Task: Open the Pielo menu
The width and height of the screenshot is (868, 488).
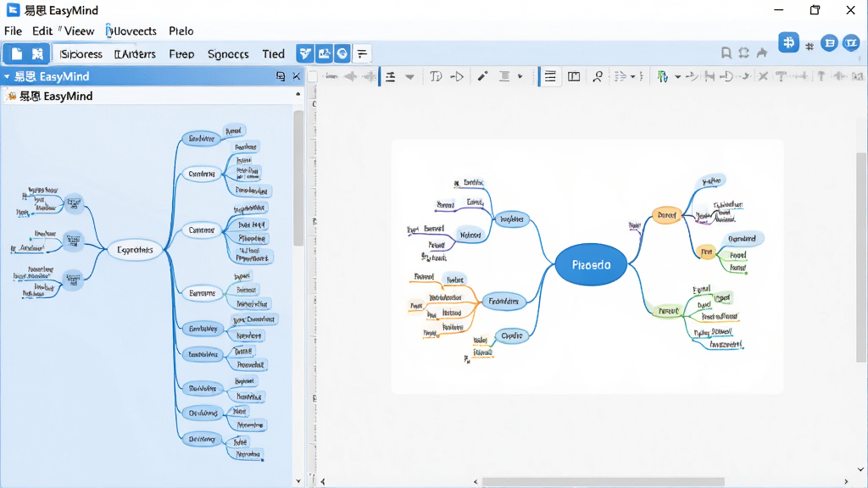Action: pos(181,31)
